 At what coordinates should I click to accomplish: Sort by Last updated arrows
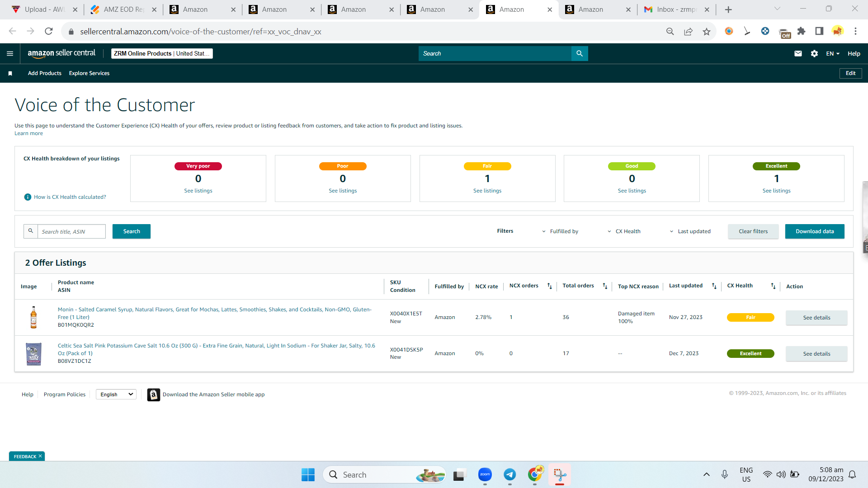pyautogui.click(x=714, y=286)
